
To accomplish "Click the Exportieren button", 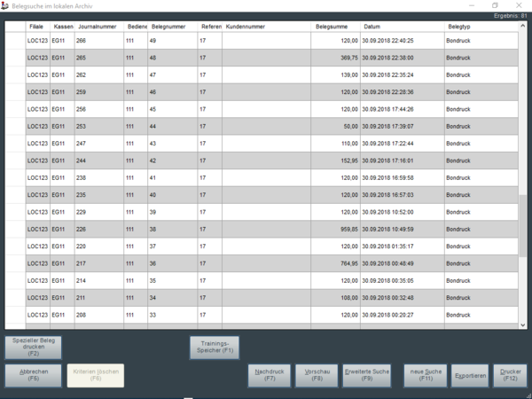I will tap(470, 375).
